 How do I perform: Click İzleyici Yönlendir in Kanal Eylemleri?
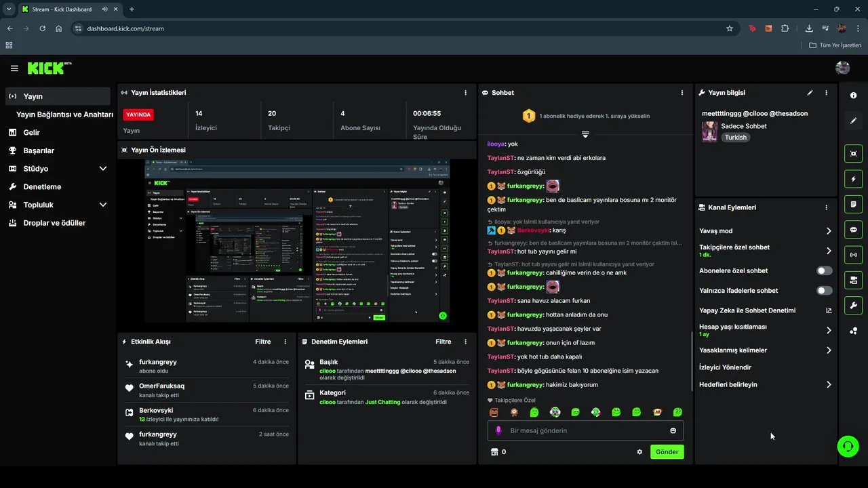click(725, 367)
